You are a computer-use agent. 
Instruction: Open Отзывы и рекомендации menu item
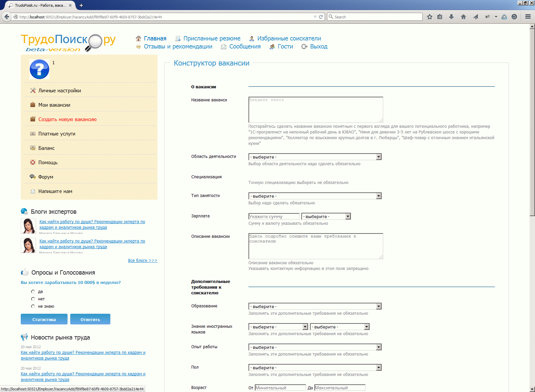178,46
